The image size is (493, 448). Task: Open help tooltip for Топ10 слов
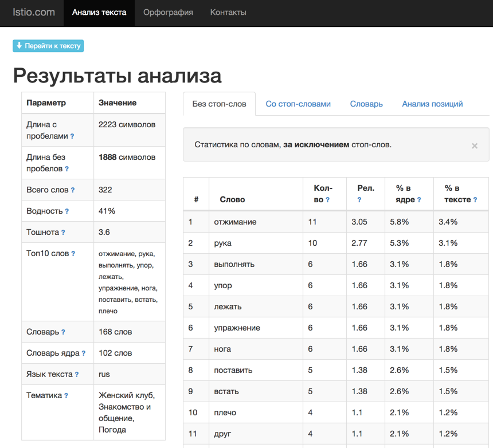[x=73, y=254]
